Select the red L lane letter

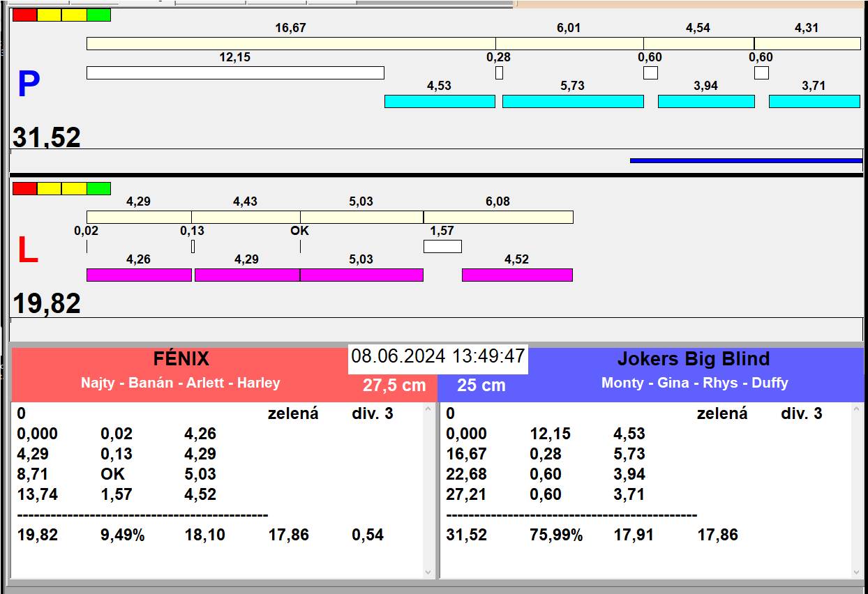point(27,251)
